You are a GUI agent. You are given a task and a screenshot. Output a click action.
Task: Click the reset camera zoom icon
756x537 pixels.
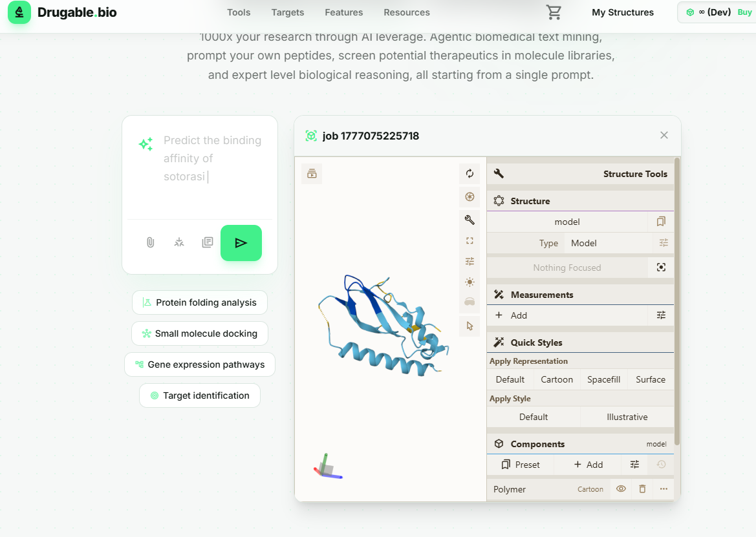pyautogui.click(x=470, y=174)
